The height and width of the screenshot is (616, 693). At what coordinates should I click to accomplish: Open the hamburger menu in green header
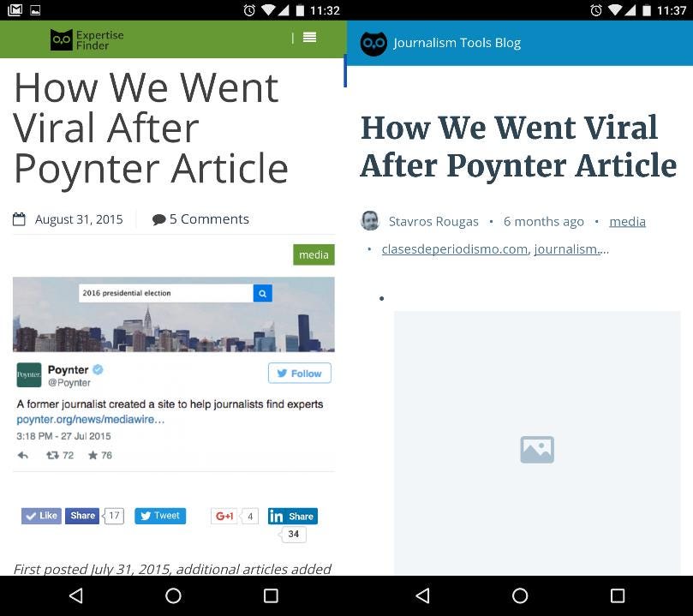pyautogui.click(x=309, y=38)
